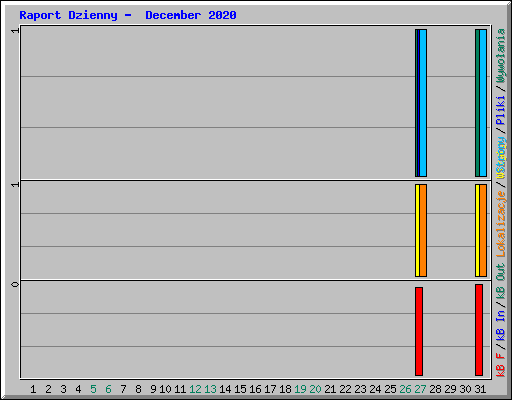Click day label 25 on the x-axis
This screenshot has width=512, height=400.
[x=390, y=389]
